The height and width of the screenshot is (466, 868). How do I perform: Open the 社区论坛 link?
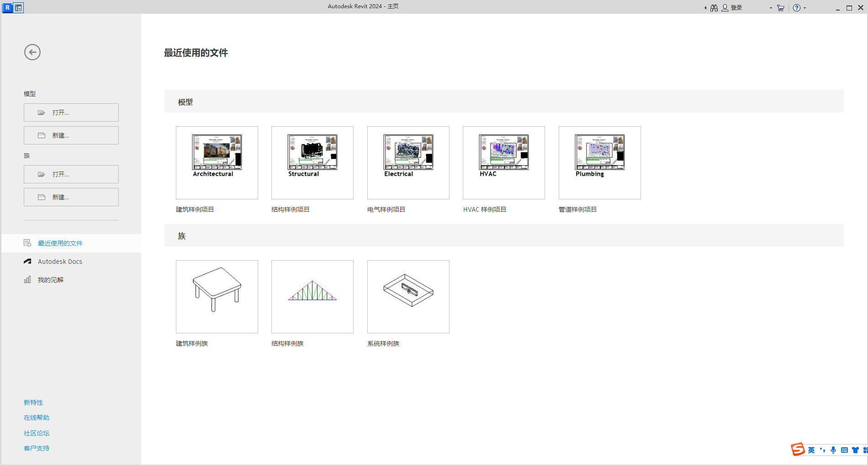36,433
